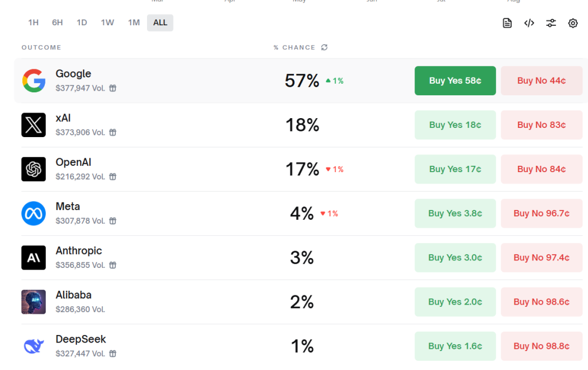
Task: Click the gift icon beside Anthropic volume
Action: 113,265
